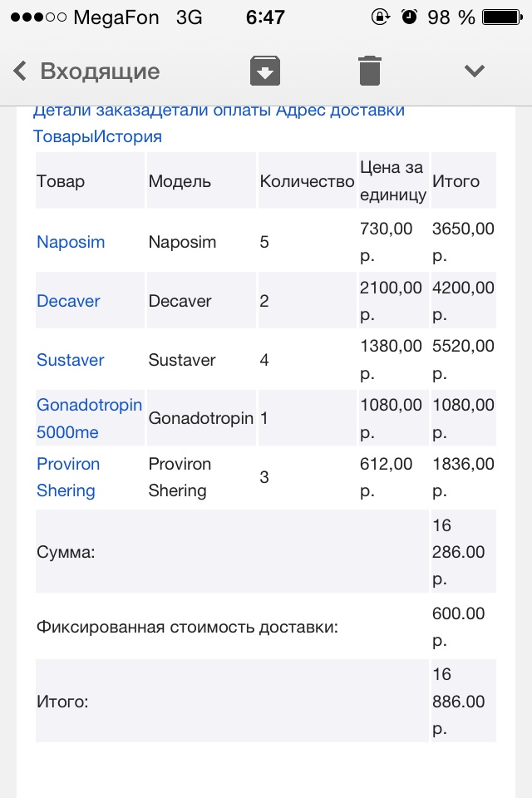The height and width of the screenshot is (798, 532).
Task: Tap the alarm clock status icon
Action: 408,17
